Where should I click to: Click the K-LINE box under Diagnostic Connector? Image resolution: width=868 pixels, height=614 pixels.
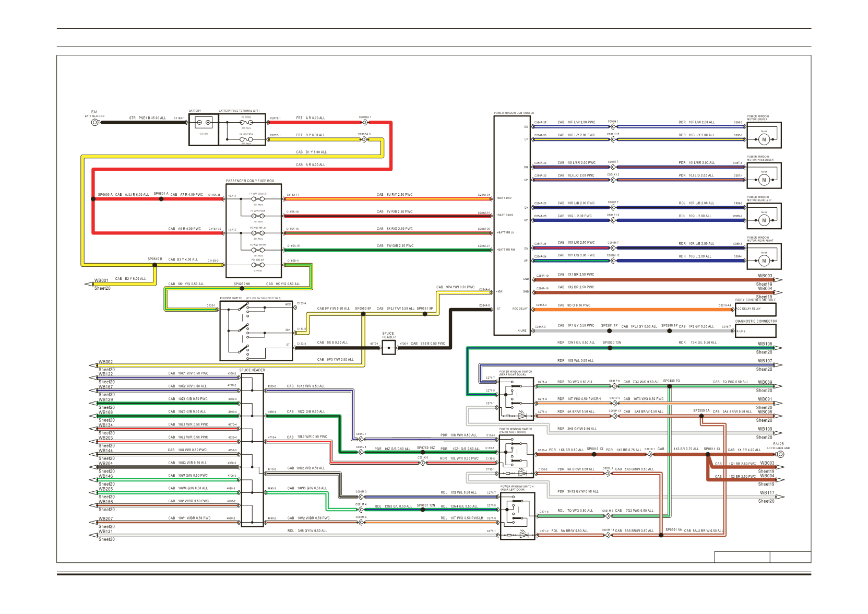coord(755,331)
